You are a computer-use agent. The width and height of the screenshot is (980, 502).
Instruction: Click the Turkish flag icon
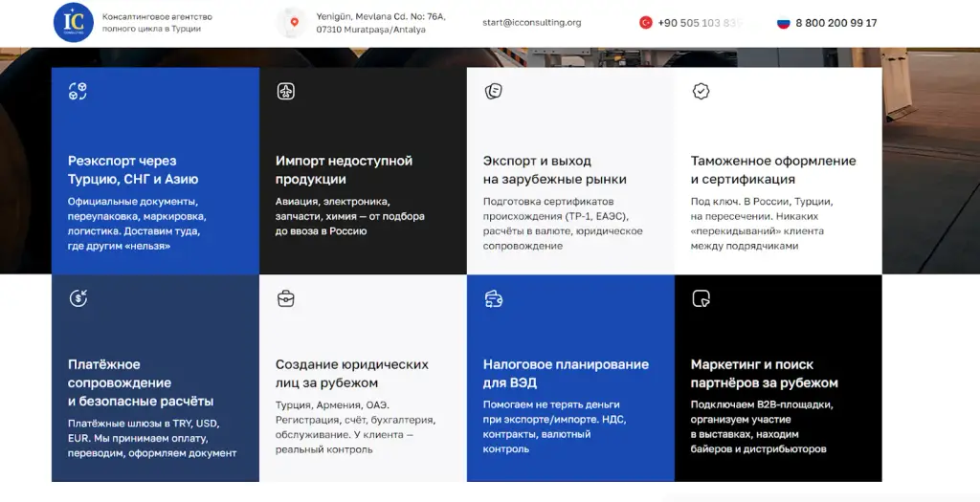(646, 23)
